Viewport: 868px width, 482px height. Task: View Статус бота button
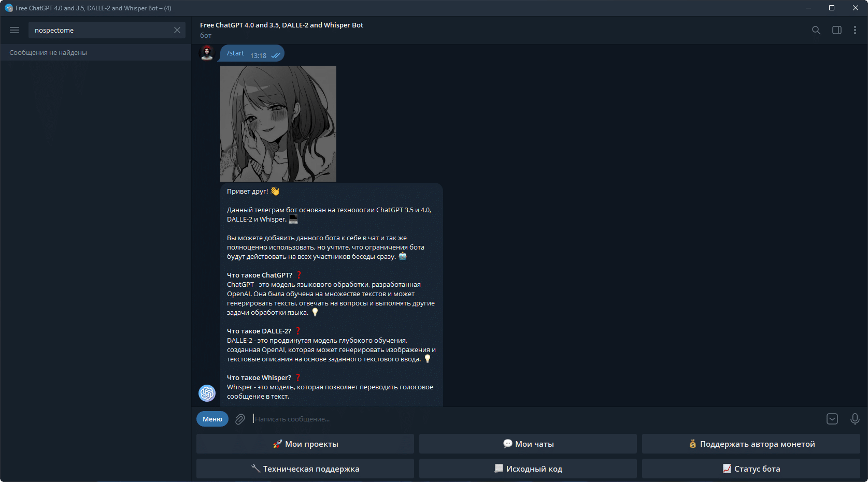click(x=751, y=469)
